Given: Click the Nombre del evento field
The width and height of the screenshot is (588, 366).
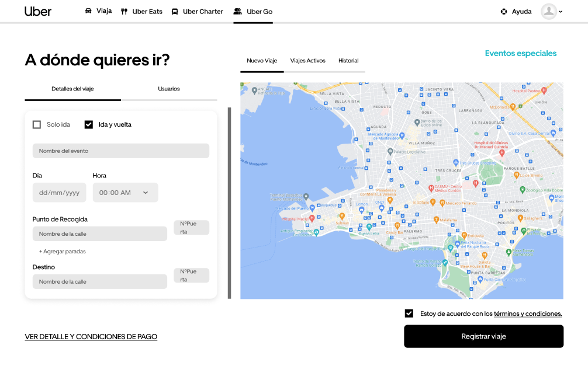Looking at the screenshot, I should pos(121,151).
